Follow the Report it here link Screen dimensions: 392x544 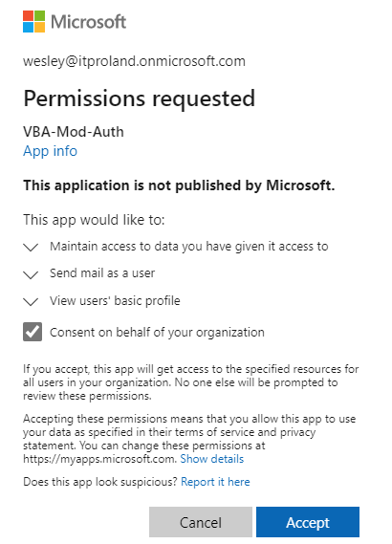pos(215,482)
